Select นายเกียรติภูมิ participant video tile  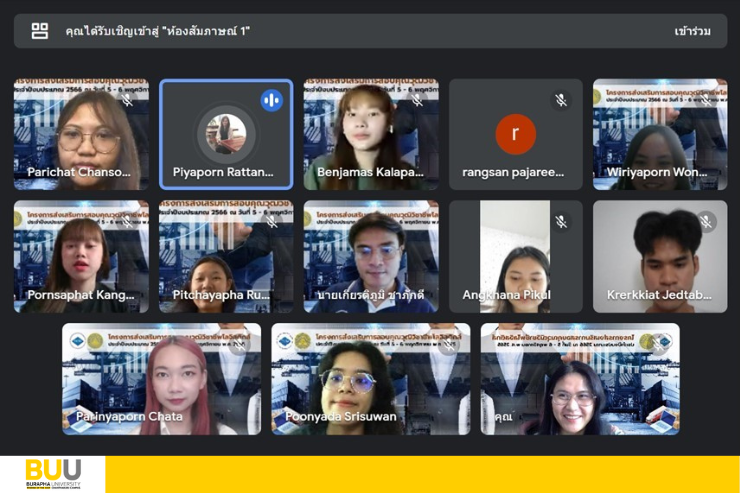(370, 256)
